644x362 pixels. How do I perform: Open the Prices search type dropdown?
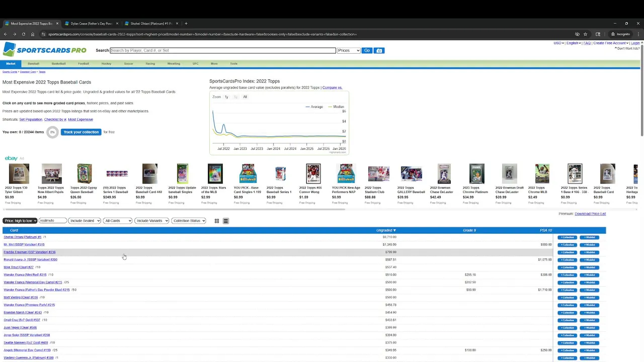(x=349, y=50)
